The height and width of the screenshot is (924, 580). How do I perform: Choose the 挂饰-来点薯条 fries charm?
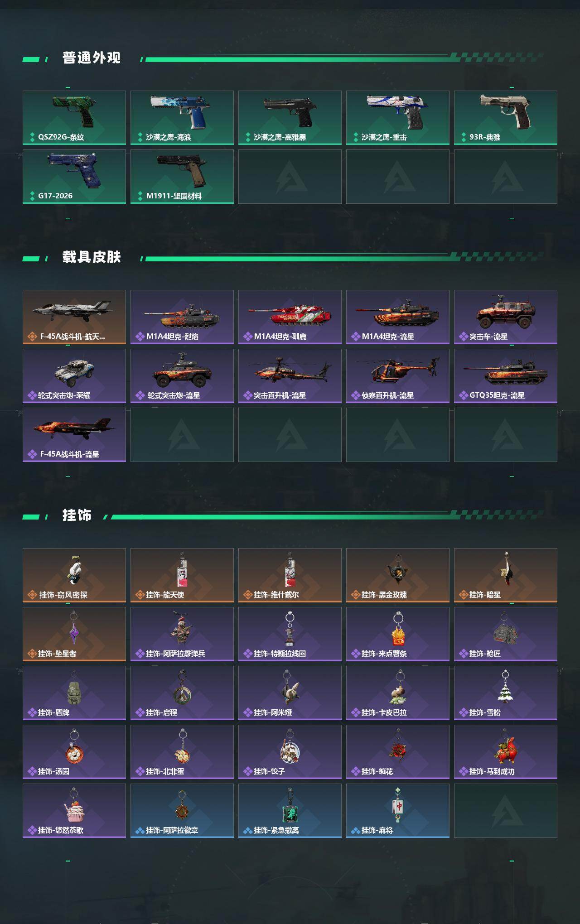[x=398, y=634]
